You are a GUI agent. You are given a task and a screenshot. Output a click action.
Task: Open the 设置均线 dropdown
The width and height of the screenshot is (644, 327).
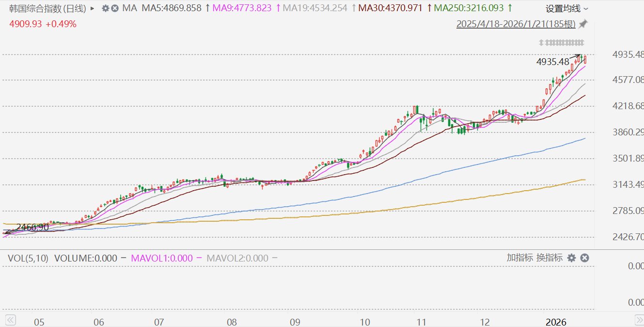[x=567, y=9]
